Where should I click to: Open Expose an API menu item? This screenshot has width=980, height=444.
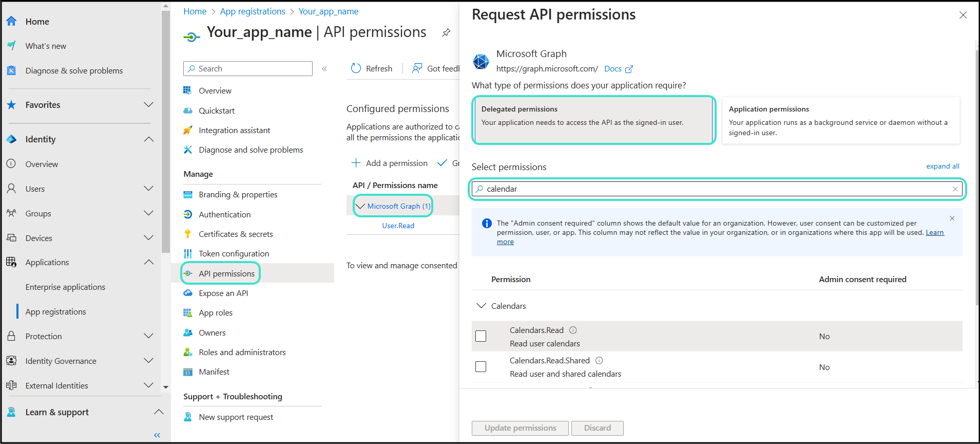(223, 293)
